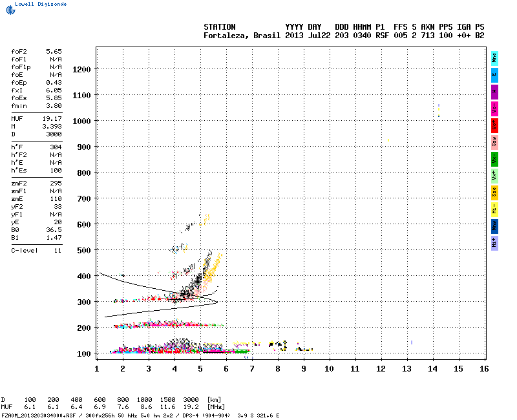
Task: Click the FFS value 005 in header
Action: tap(400, 36)
